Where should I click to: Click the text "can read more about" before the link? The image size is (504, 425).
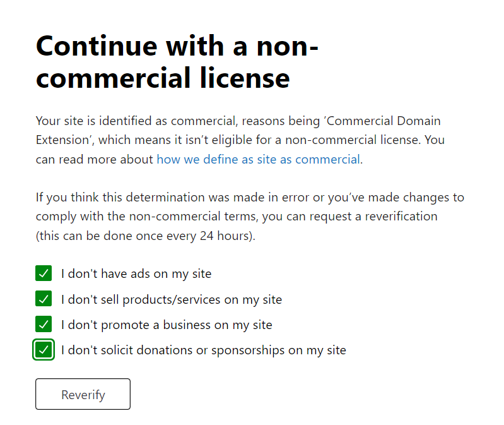pyautogui.click(x=95, y=160)
